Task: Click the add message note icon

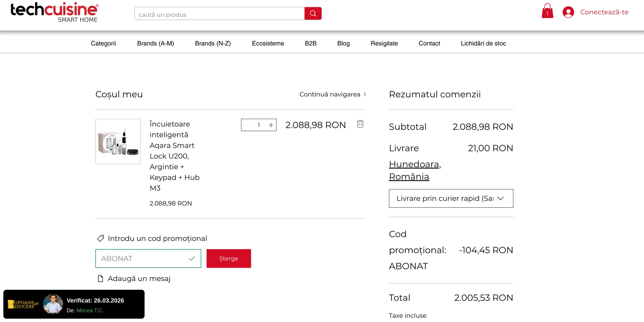Action: pyautogui.click(x=100, y=279)
